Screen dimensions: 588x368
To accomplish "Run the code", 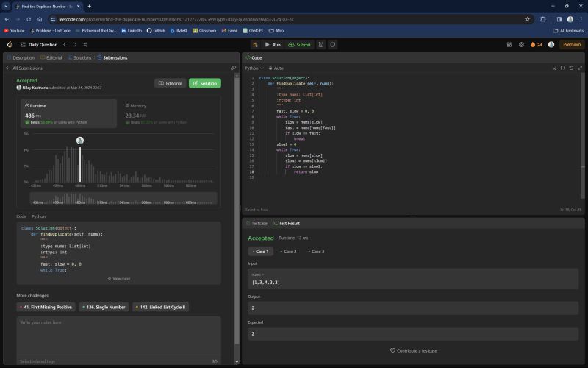I will click(273, 45).
